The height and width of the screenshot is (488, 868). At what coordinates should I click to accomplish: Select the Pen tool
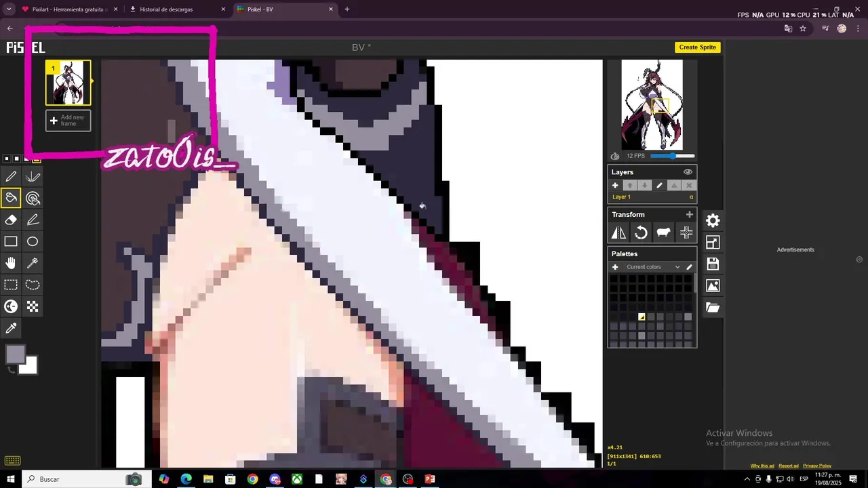pyautogui.click(x=11, y=177)
